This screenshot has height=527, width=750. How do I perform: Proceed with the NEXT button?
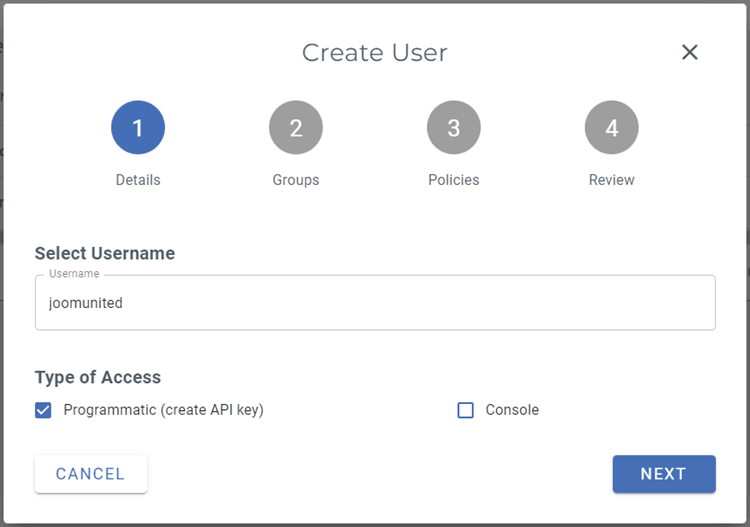(664, 474)
